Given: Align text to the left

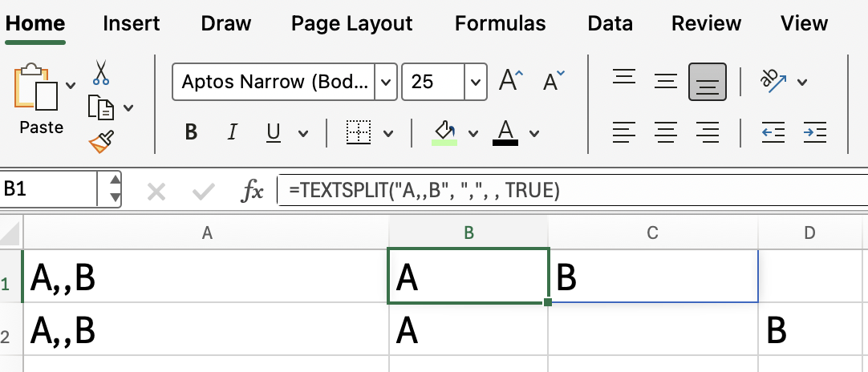Looking at the screenshot, I should [x=624, y=132].
